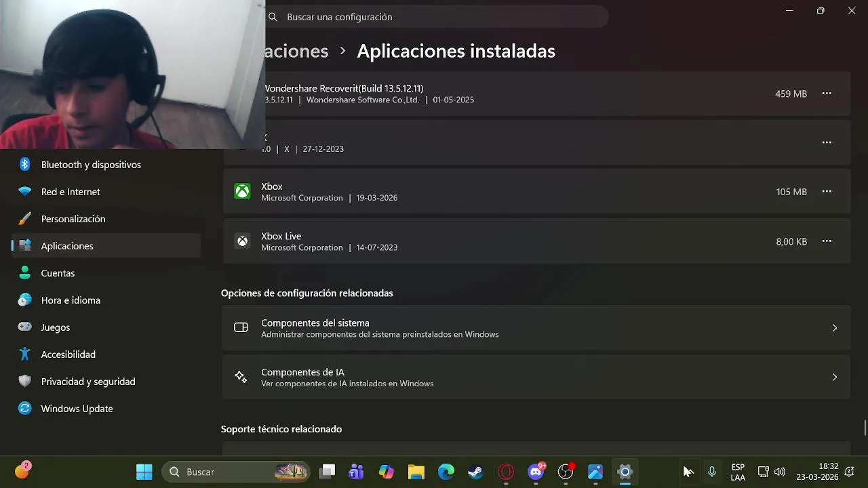Open Windows Update page
The width and height of the screenshot is (868, 488).
pos(77,409)
